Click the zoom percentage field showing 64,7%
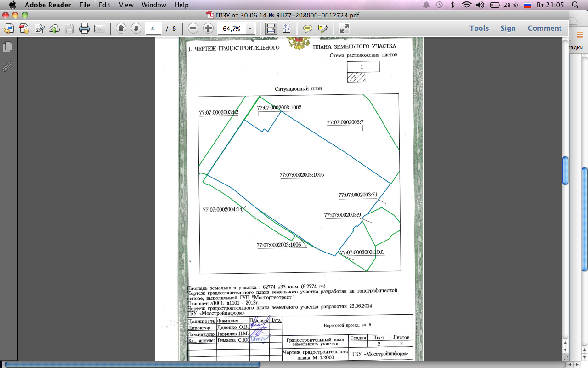The height and width of the screenshot is (368, 588). point(232,29)
